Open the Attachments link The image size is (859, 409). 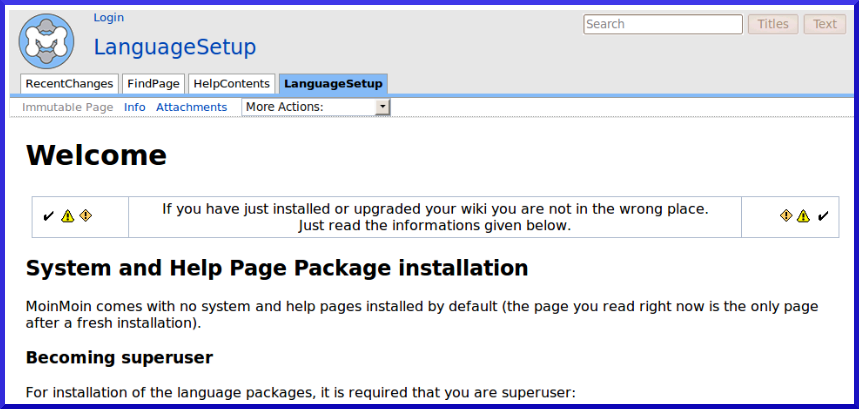click(191, 107)
